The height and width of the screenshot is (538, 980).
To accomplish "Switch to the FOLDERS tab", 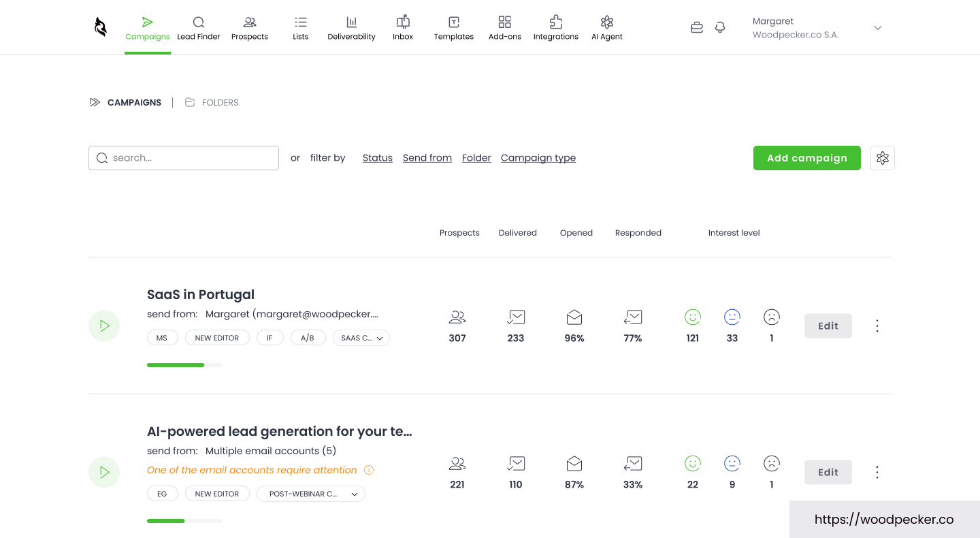I will (212, 102).
